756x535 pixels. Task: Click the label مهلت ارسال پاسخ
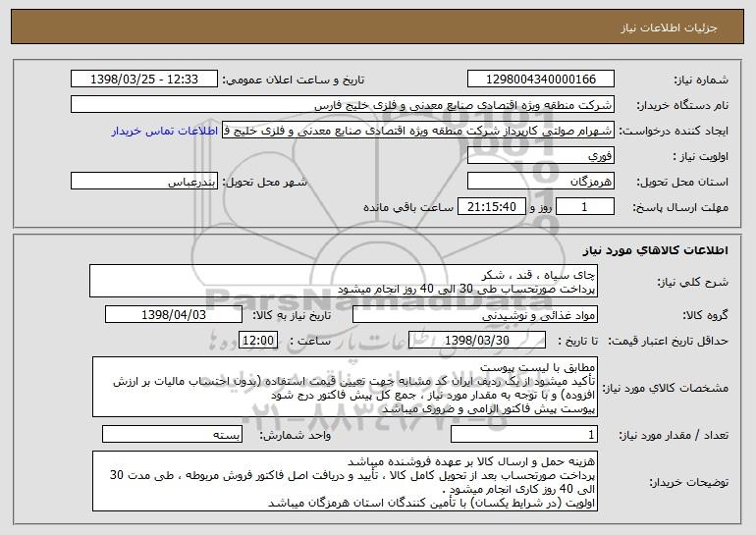pos(680,208)
